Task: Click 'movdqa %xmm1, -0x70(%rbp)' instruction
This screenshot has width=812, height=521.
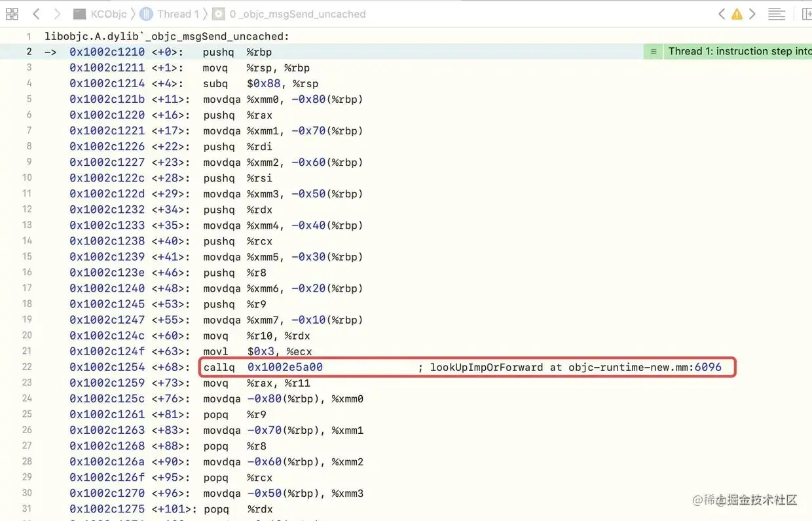Action: coord(283,130)
